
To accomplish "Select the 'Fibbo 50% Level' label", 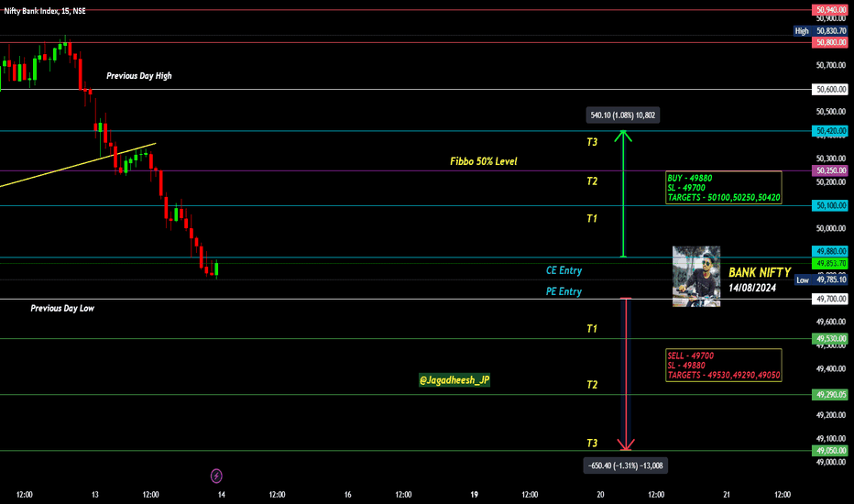I will coord(484,161).
